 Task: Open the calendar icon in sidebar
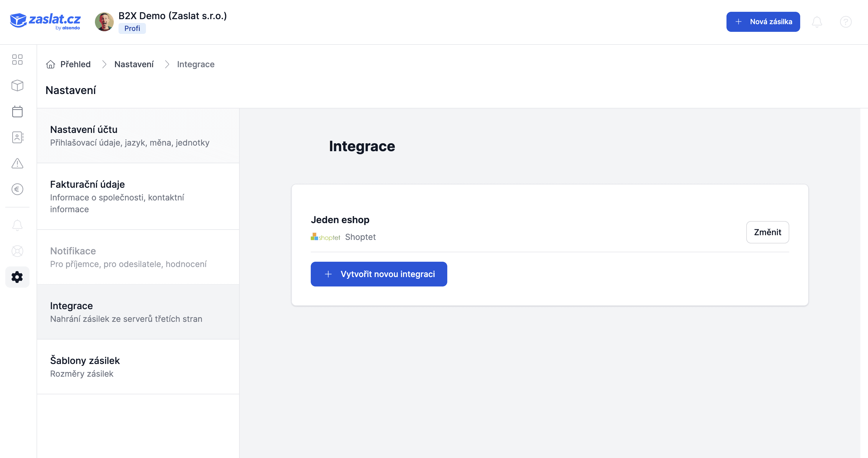[17, 111]
